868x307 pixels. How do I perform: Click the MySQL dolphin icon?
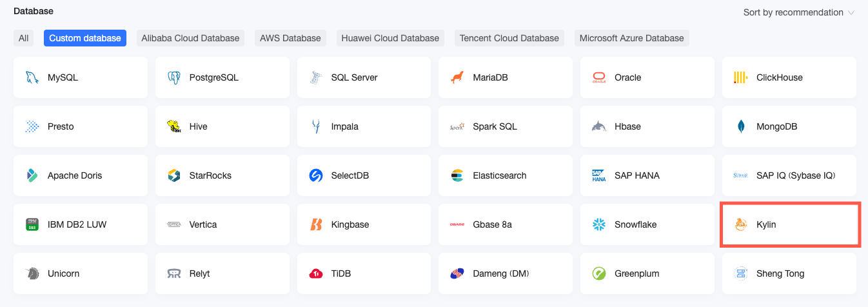32,77
